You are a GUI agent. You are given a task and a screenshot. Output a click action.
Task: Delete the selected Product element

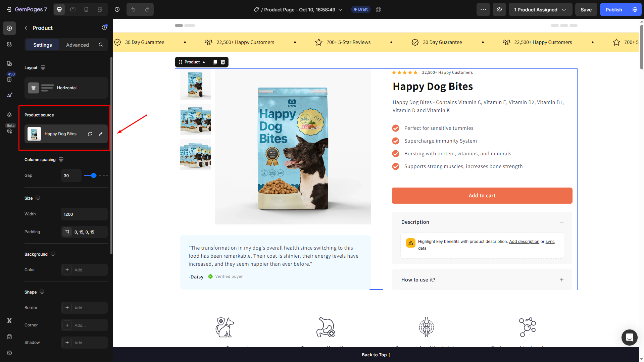[x=223, y=62]
